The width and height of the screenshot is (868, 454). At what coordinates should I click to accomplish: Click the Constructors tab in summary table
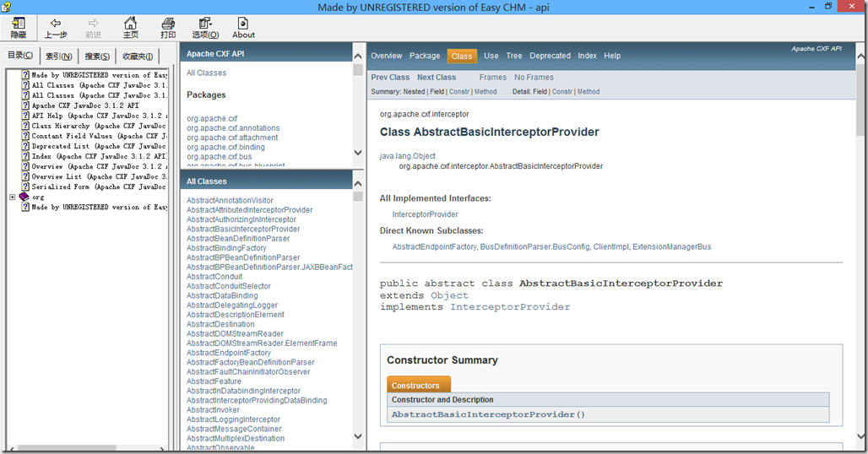coord(419,385)
